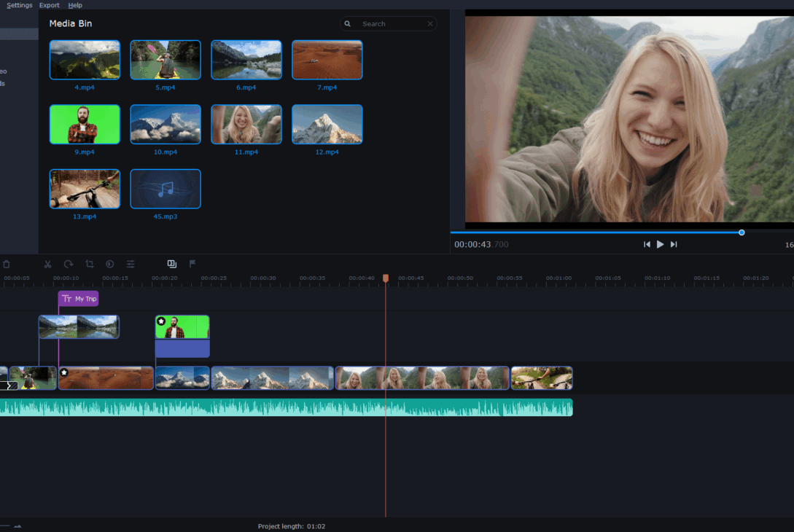Skip to the next frame
The image size is (794, 532).
pos(674,244)
